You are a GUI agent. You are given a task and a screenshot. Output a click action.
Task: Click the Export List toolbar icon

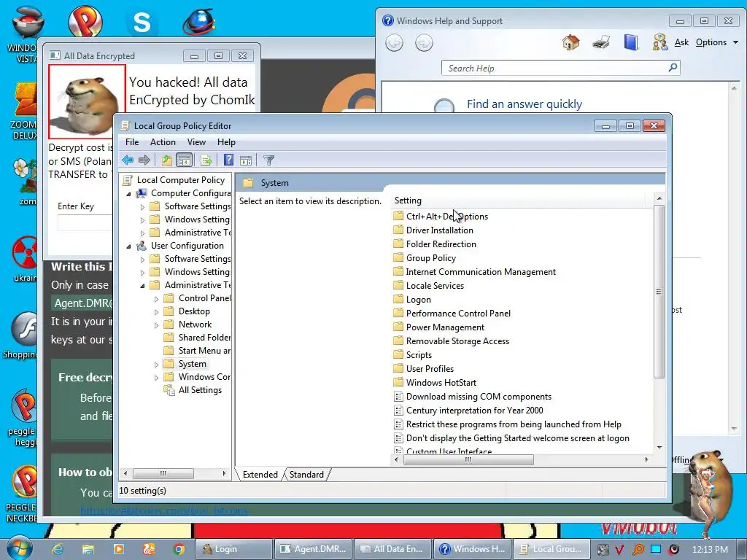click(206, 160)
